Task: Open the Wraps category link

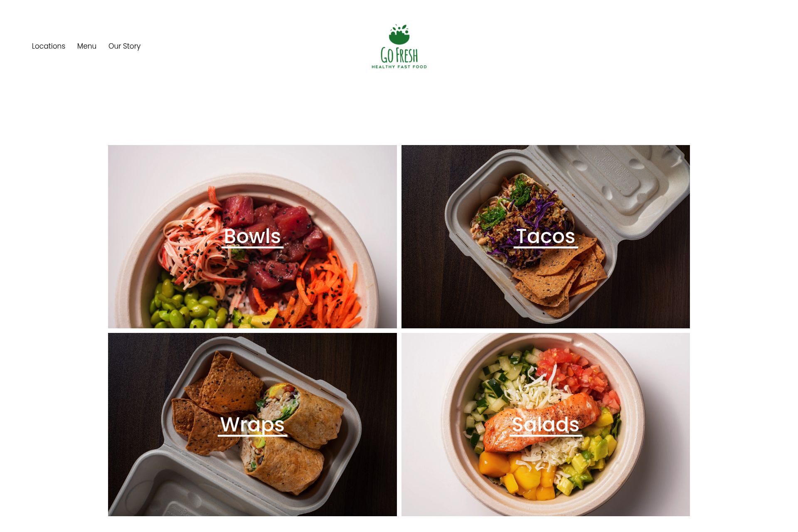Action: click(x=252, y=425)
